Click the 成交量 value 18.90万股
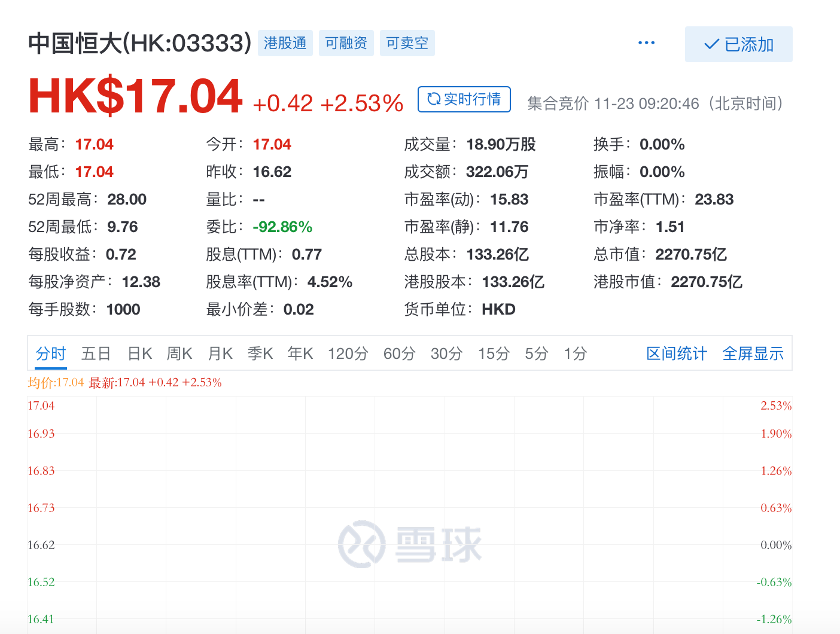Screen dimensions: 840x634 [x=501, y=144]
